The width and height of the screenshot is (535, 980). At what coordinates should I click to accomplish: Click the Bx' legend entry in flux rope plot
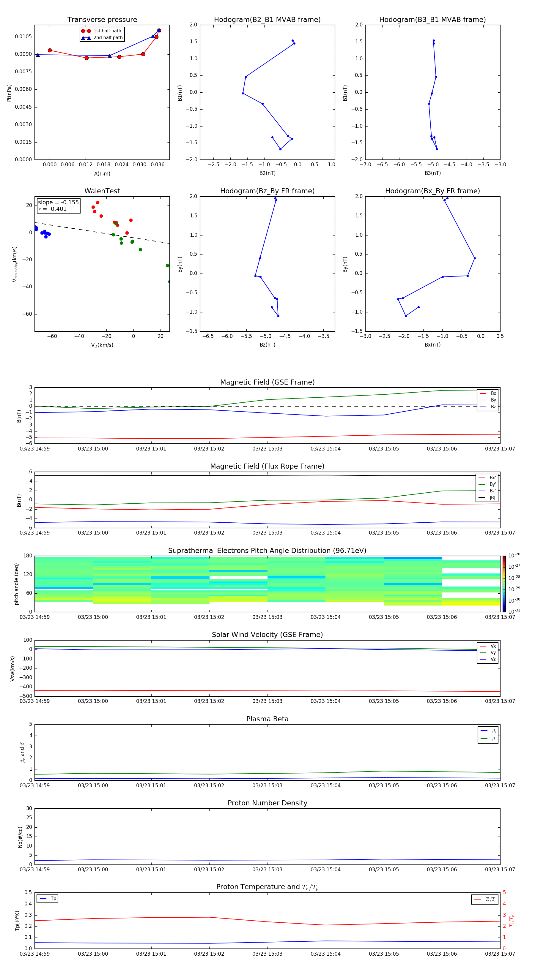pos(487,478)
